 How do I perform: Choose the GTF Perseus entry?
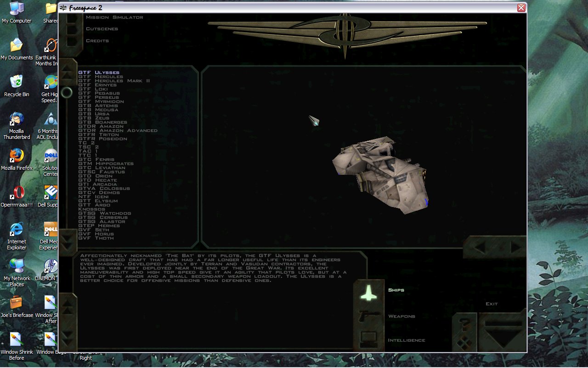click(x=99, y=98)
